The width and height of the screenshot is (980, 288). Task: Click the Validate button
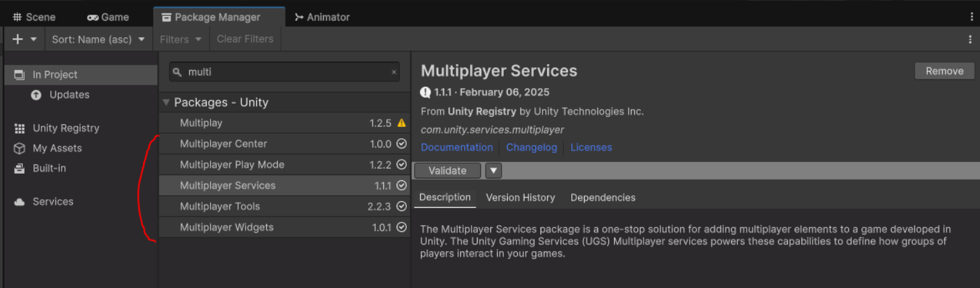click(x=448, y=170)
